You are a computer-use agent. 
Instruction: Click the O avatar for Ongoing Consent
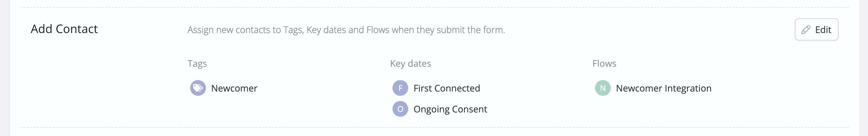(400, 109)
